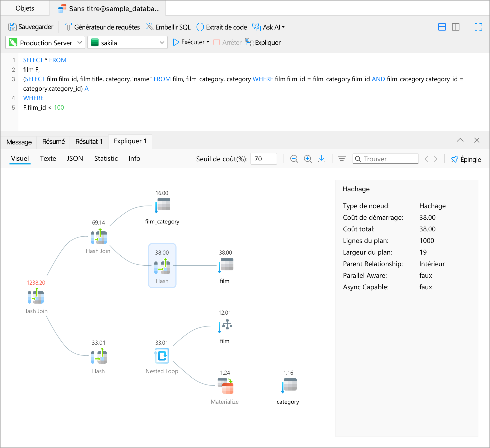Switch to horizontal split layout icon
490x448 pixels.
(x=442, y=27)
